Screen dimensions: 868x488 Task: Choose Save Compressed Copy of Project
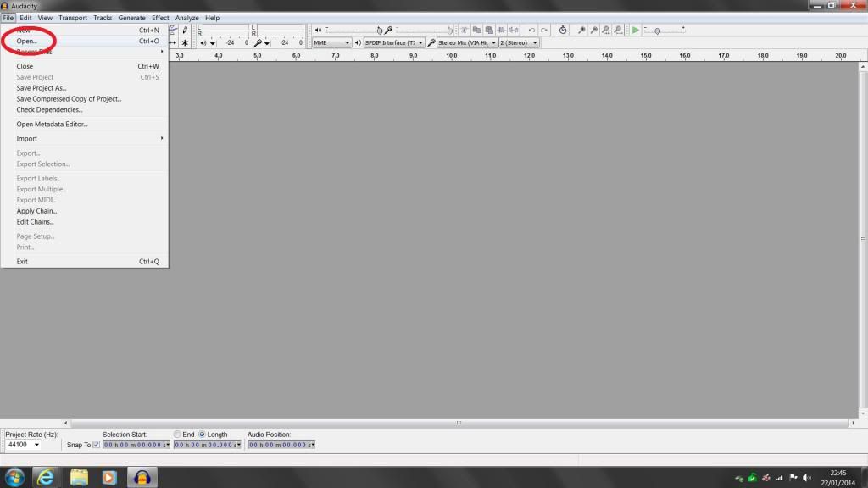(x=84, y=99)
